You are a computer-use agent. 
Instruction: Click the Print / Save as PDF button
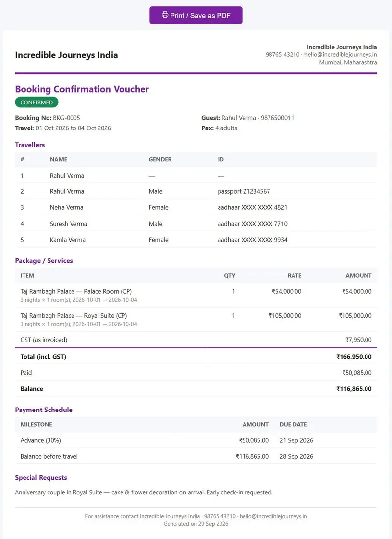pyautogui.click(x=196, y=15)
